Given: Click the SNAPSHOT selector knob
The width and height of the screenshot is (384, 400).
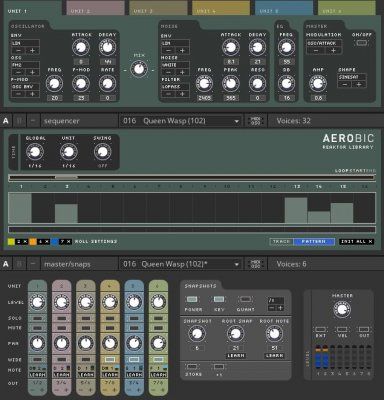Looking at the screenshot, I should point(197,333).
